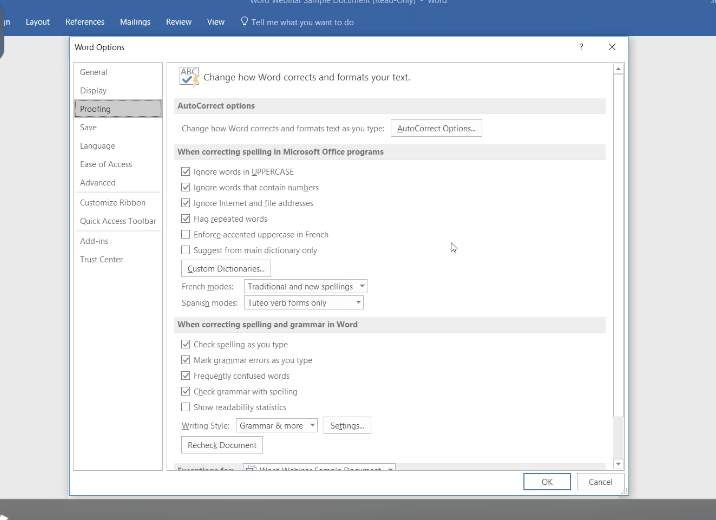The image size is (716, 520).
Task: Open French modes dropdown
Action: pos(305,286)
